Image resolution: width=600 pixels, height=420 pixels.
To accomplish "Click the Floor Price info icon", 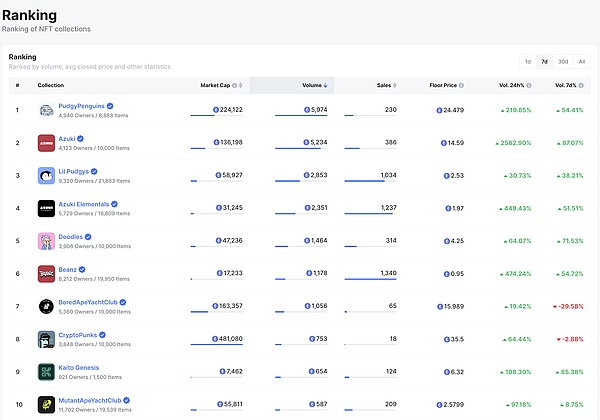I will tap(461, 85).
